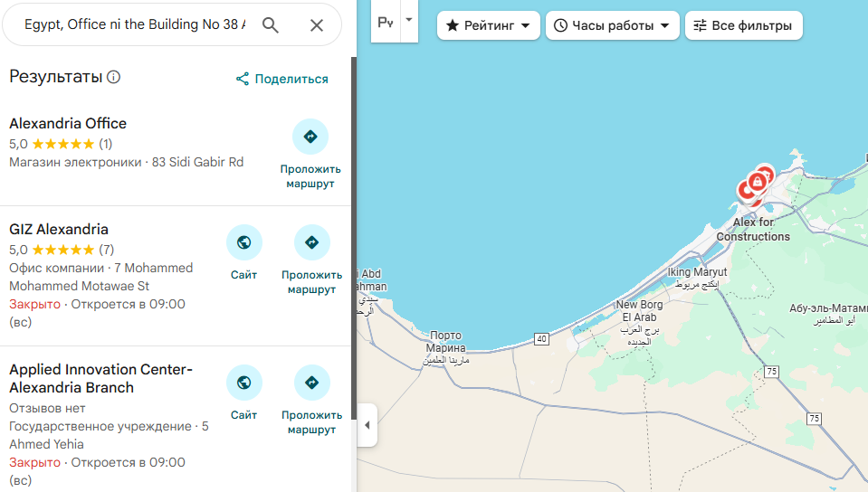Viewport: 868px width, 492px height.
Task: Expand the input language dropdown arrow
Action: pyautogui.click(x=409, y=20)
